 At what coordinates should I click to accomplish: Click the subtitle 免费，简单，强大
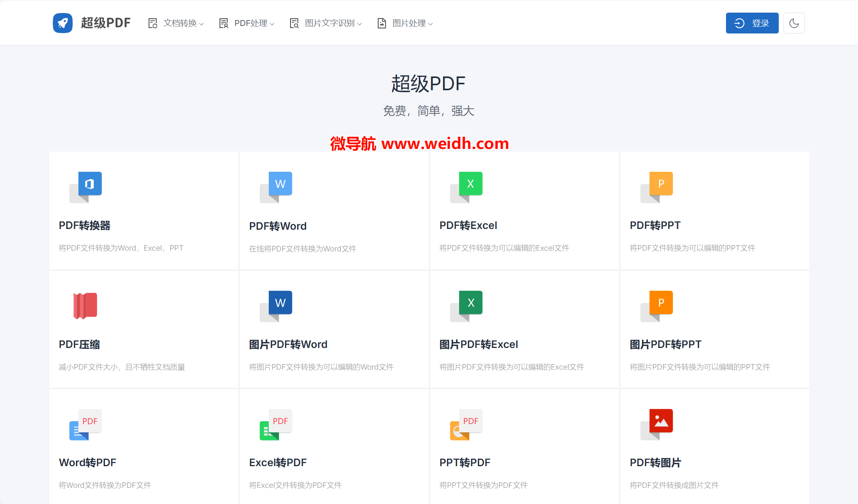pos(429,111)
